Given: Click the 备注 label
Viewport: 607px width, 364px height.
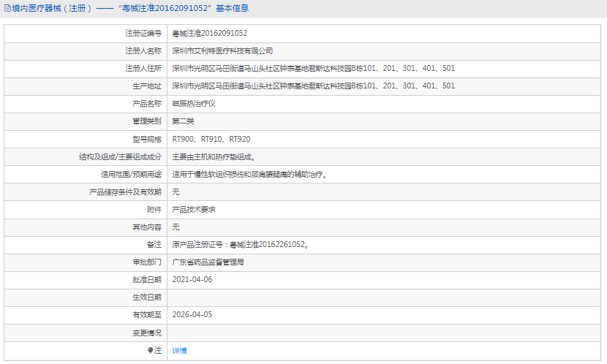Looking at the screenshot, I should point(154,244).
